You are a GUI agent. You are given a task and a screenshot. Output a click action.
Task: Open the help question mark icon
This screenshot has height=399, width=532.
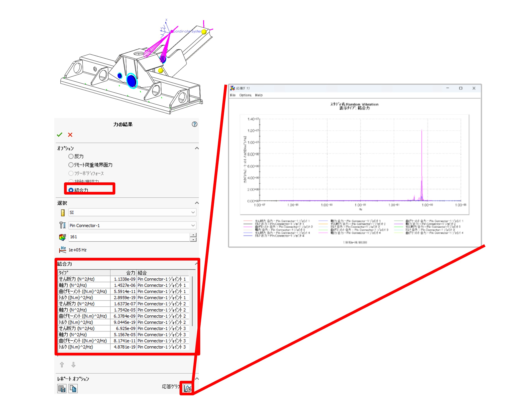point(194,124)
